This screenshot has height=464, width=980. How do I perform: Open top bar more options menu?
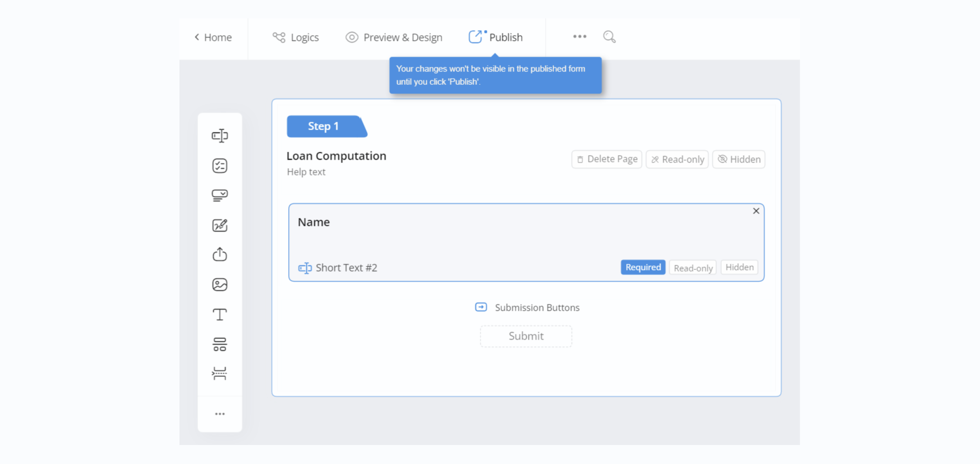tap(579, 37)
